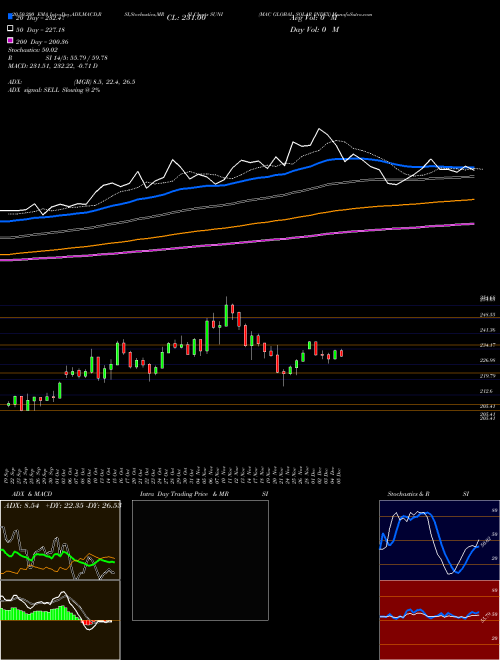This screenshot has height=660, width=500.
Task: Click the MACD values line
Action: (53, 66)
